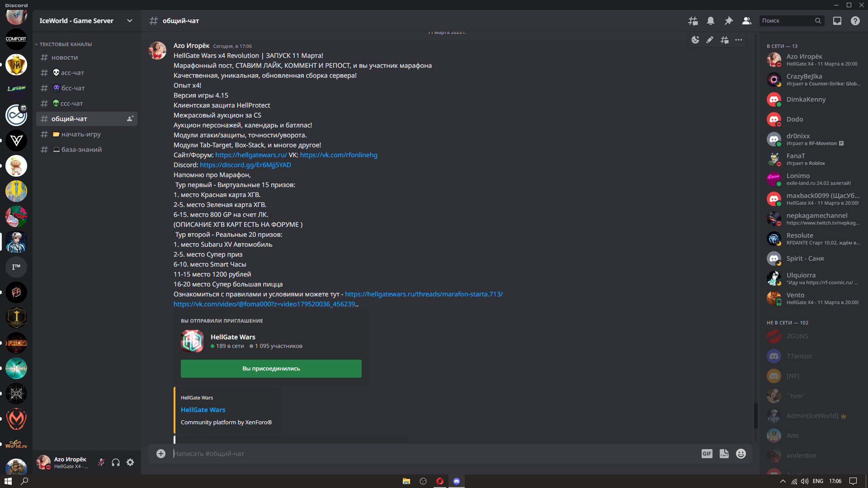
Task: Open the emoji picker smiley
Action: pyautogui.click(x=741, y=454)
